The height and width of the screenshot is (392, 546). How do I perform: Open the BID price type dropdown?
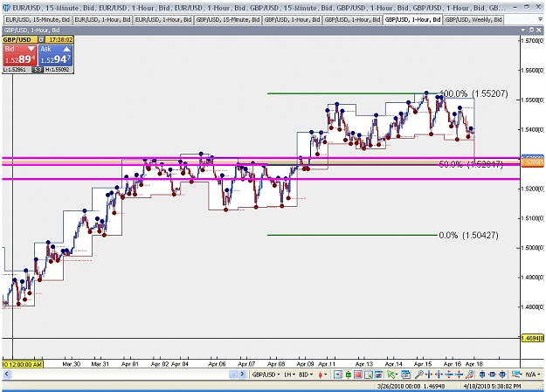point(306,375)
